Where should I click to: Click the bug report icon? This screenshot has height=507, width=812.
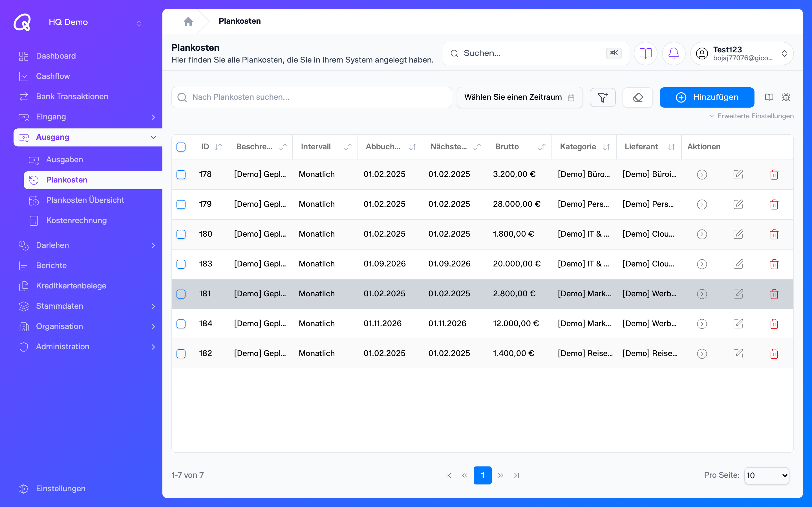786,97
